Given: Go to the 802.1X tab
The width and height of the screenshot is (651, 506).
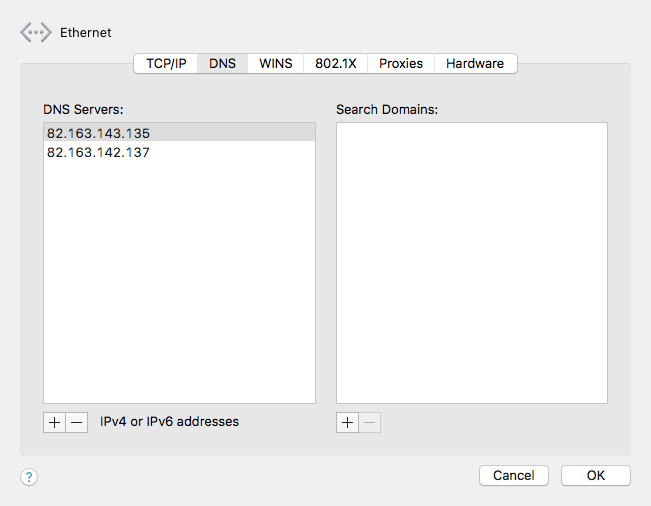Looking at the screenshot, I should (x=333, y=63).
